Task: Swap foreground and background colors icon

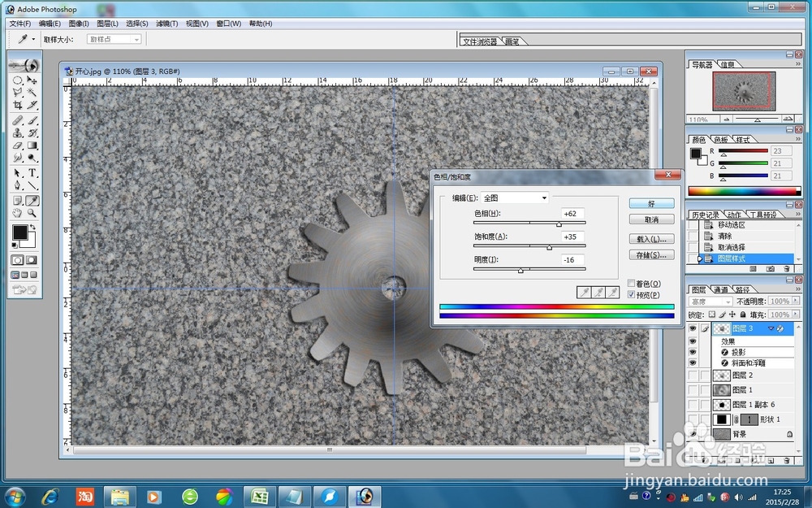Action: click(32, 227)
